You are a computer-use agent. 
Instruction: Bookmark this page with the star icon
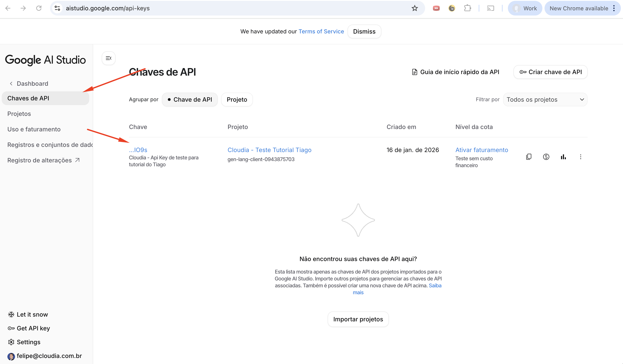[x=415, y=8]
